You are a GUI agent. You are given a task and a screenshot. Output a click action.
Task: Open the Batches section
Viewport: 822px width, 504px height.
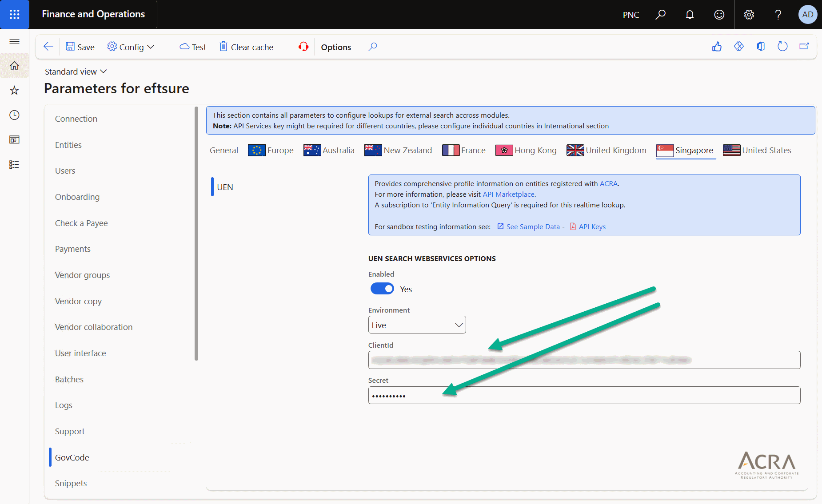(x=69, y=379)
